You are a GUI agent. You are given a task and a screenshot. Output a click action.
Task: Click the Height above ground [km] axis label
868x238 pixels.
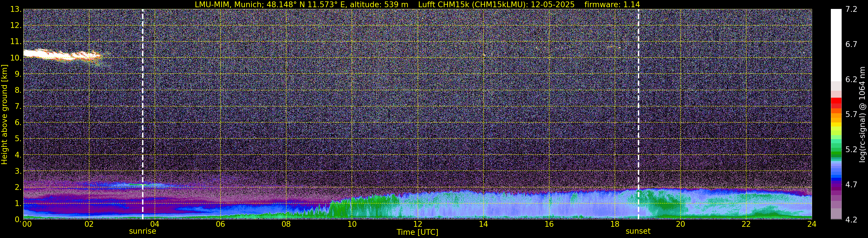[x=4, y=115]
